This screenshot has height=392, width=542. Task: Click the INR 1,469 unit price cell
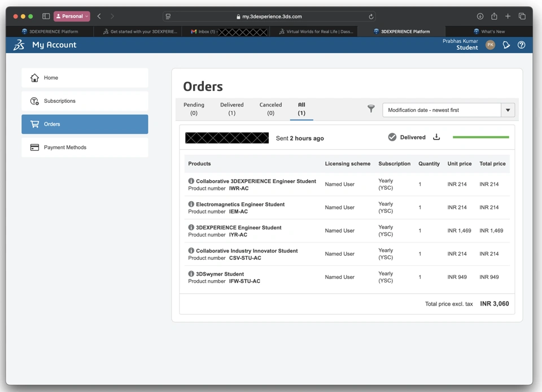459,230
